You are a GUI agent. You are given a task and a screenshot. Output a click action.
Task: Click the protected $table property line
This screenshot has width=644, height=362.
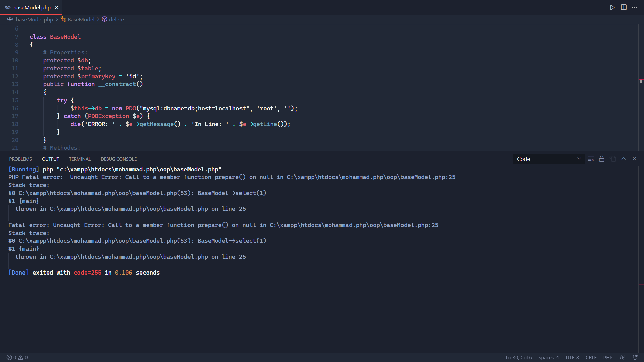[x=72, y=68]
